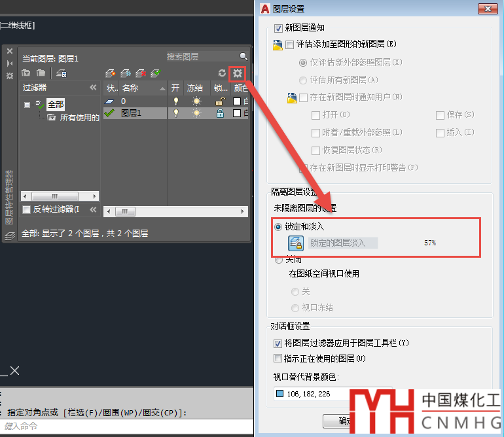
Task: Check the 插入(I) checkbox
Action: coord(440,133)
